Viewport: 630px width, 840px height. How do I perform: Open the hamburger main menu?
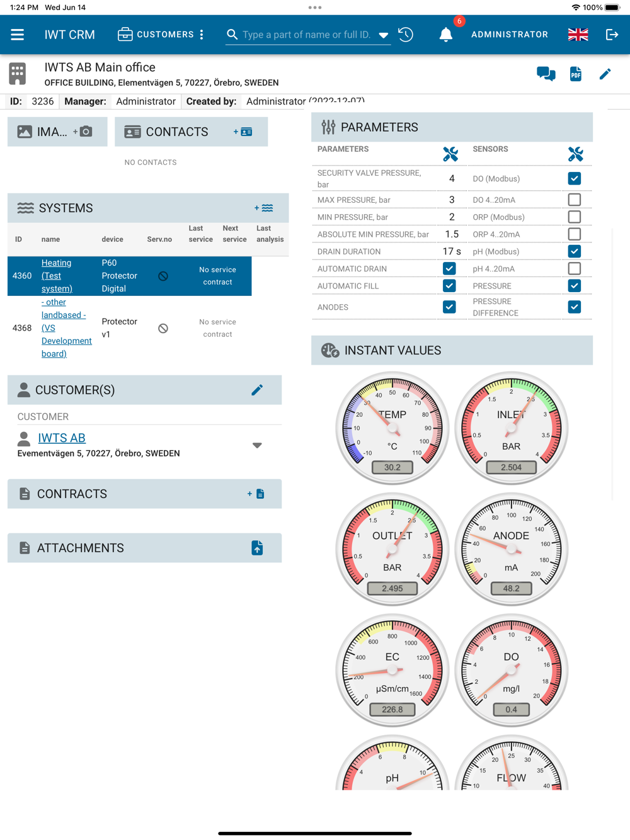pos(17,35)
